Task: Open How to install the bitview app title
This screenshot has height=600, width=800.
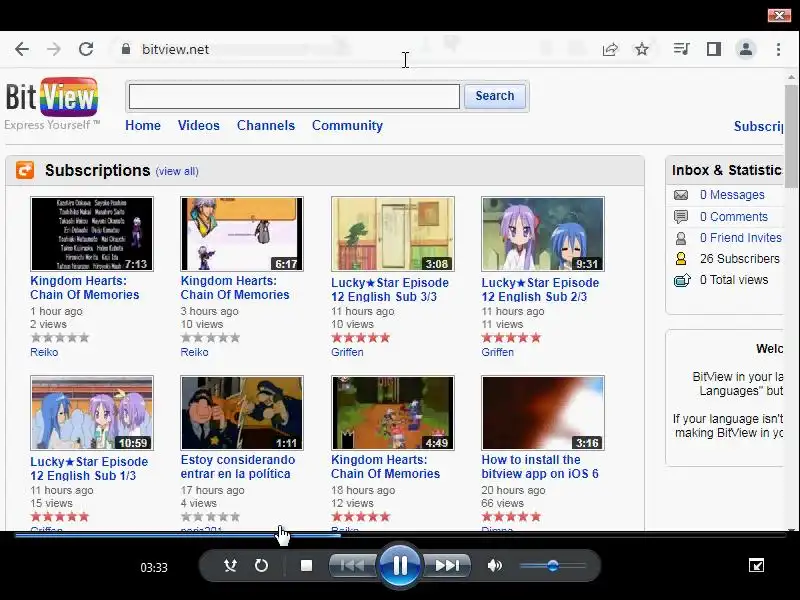Action: coord(540,466)
